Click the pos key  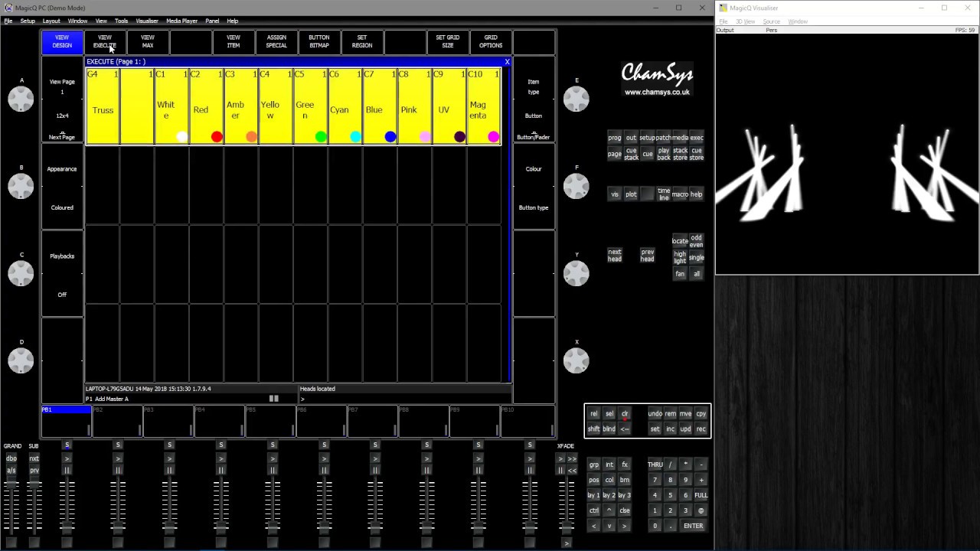(594, 480)
